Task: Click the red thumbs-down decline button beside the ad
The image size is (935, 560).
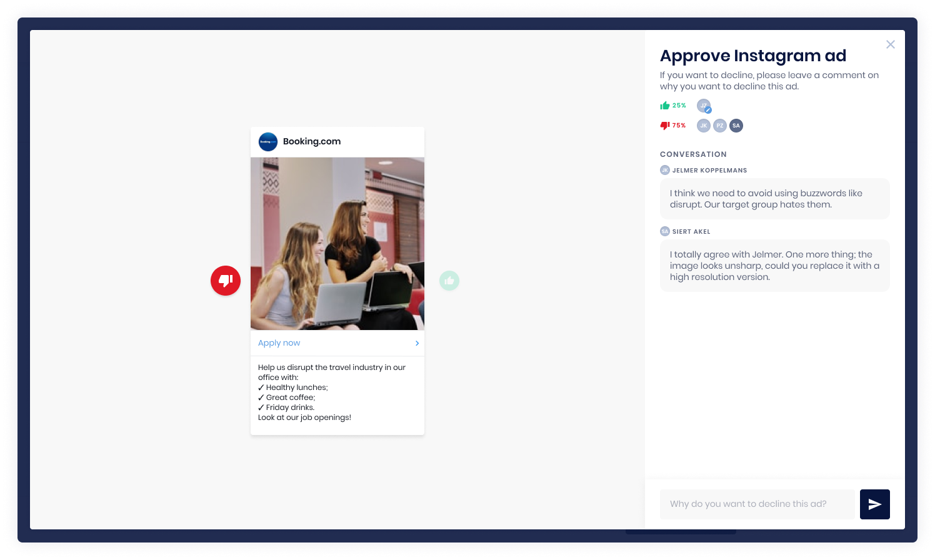Action: tap(226, 281)
